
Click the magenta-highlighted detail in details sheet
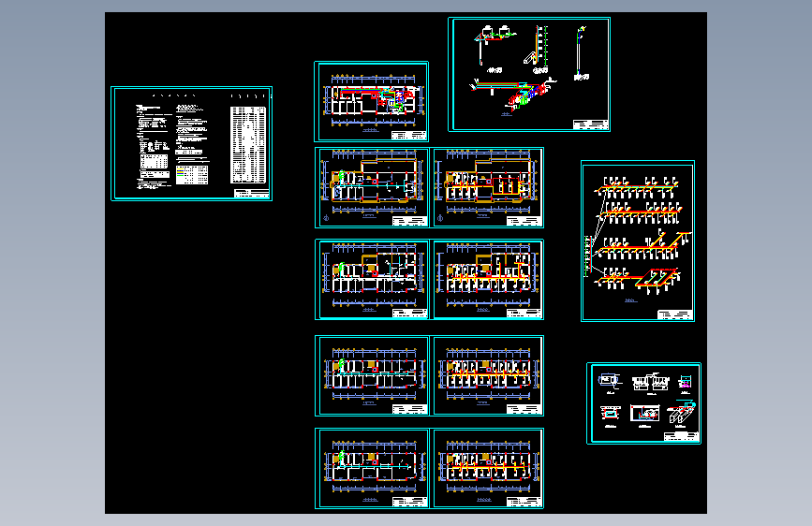[x=685, y=383]
